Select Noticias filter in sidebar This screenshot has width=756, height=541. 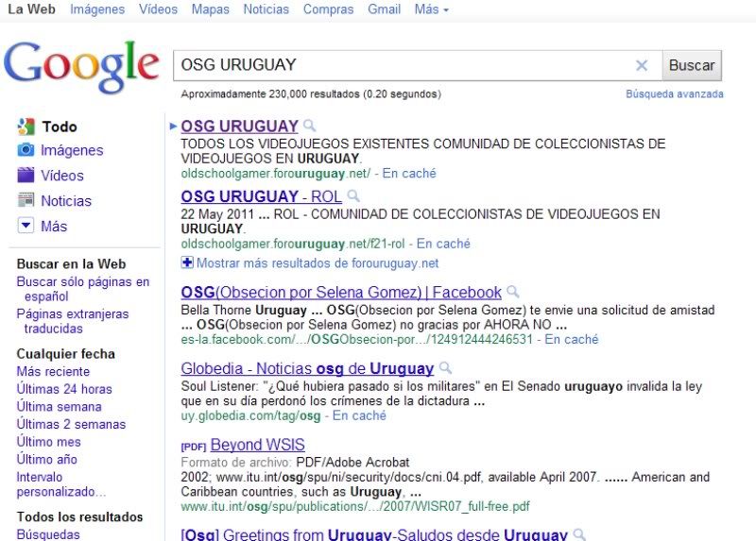coord(66,200)
